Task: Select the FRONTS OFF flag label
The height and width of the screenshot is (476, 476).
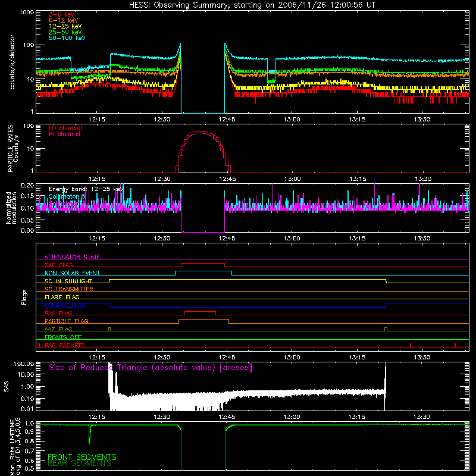Action: click(63, 337)
